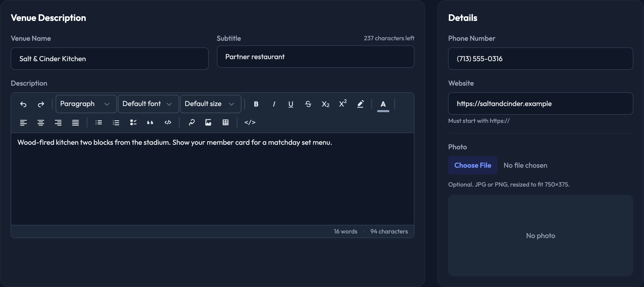Open the Default size dropdown
Image resolution: width=644 pixels, height=287 pixels.
(x=210, y=104)
